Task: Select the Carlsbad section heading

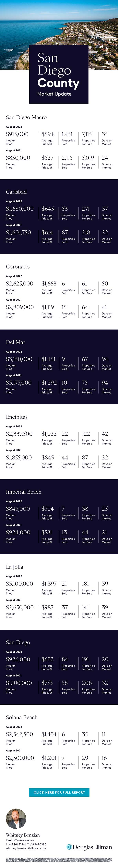Action: [16, 192]
